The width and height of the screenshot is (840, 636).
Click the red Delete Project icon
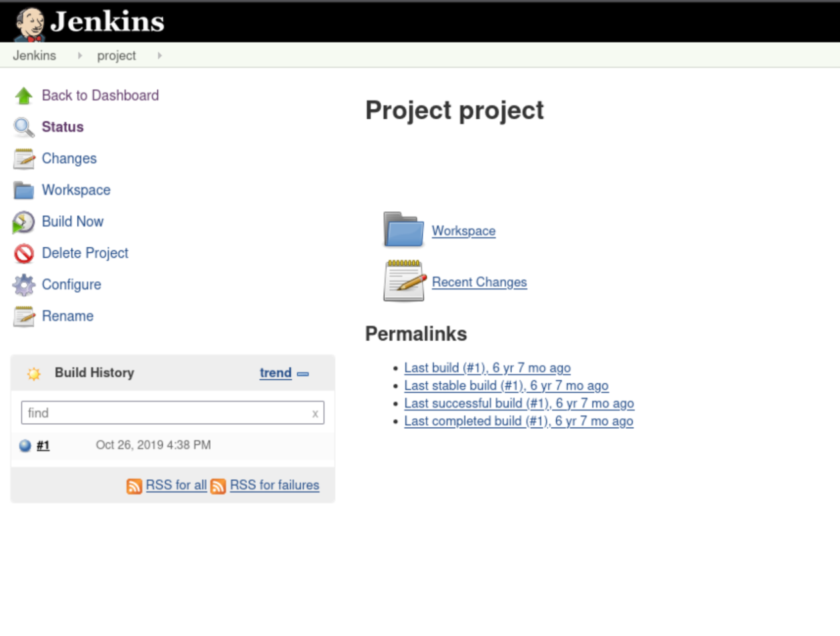24,253
